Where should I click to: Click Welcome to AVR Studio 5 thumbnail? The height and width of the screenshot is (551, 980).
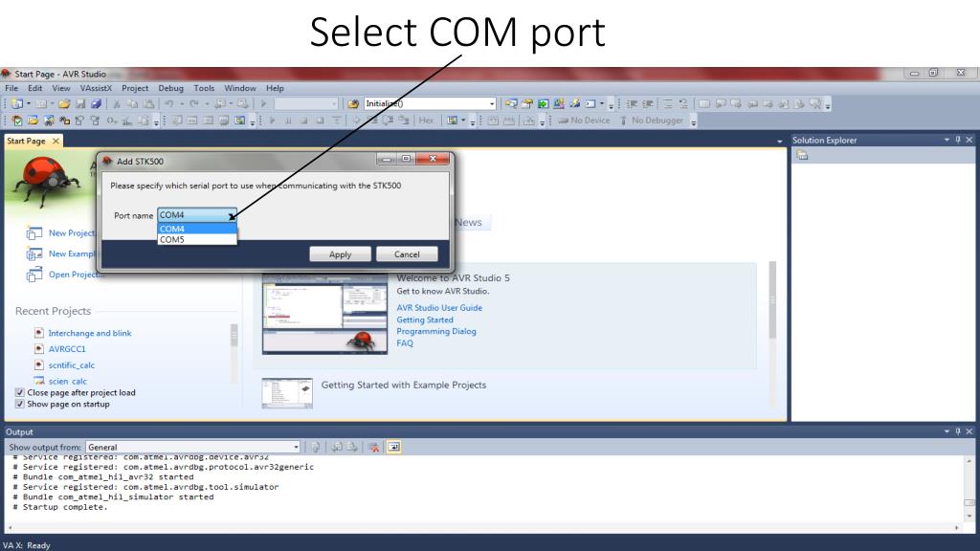[324, 314]
